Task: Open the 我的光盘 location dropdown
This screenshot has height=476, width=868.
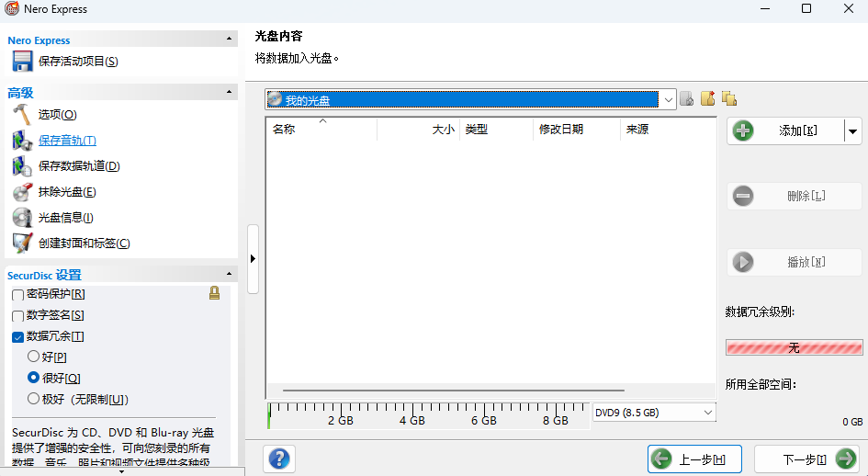Action: [668, 99]
